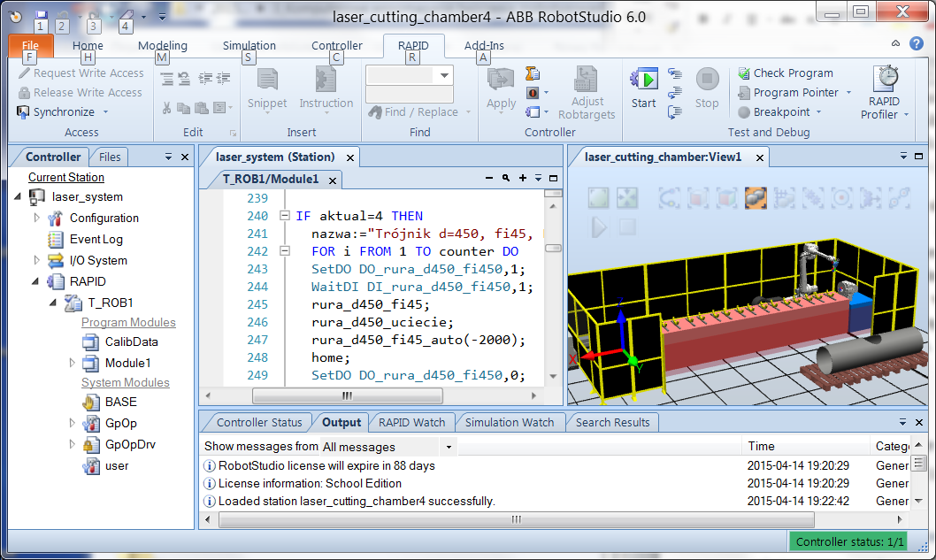Click the View All icon in 3D view

coord(598,198)
